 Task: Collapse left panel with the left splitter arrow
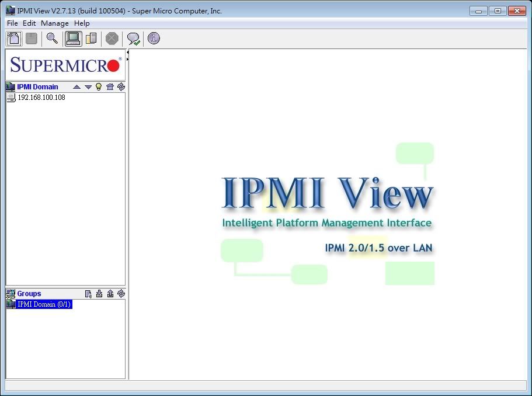[127, 53]
